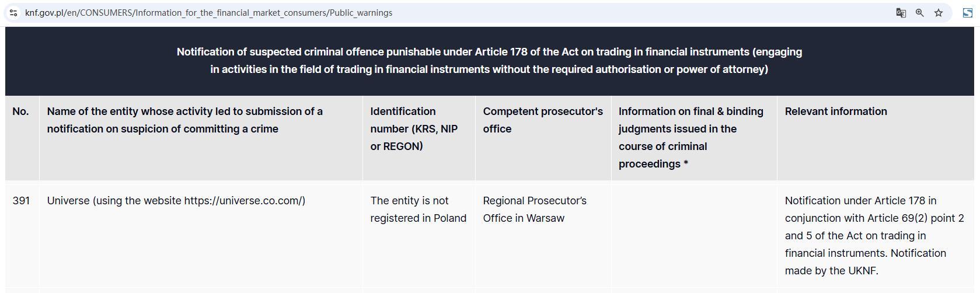Click the Google Translate page icon
Screen dimensions: 980x293
pyautogui.click(x=901, y=12)
